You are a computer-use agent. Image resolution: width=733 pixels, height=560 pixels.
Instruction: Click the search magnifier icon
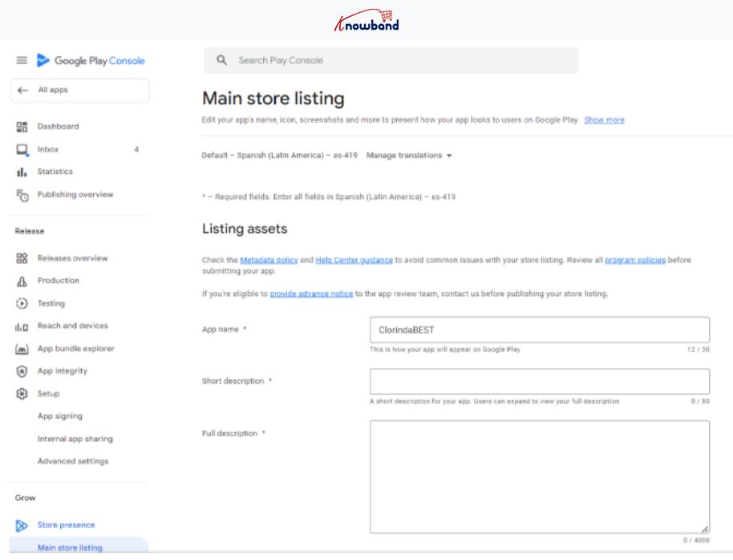click(x=221, y=60)
